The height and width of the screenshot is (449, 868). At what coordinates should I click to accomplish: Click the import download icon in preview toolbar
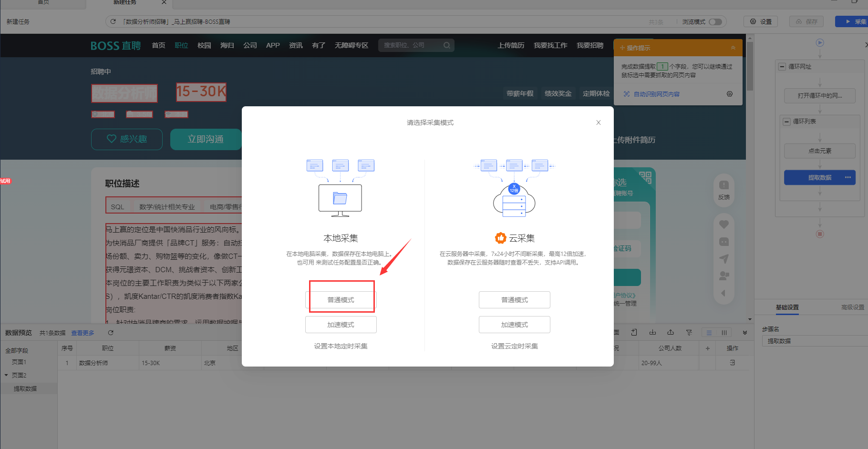click(652, 333)
